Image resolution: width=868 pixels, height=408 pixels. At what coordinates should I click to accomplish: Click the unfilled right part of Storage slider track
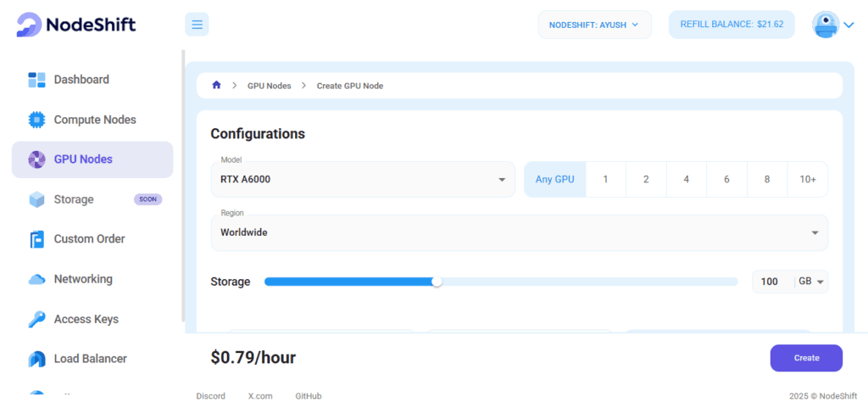(x=590, y=282)
